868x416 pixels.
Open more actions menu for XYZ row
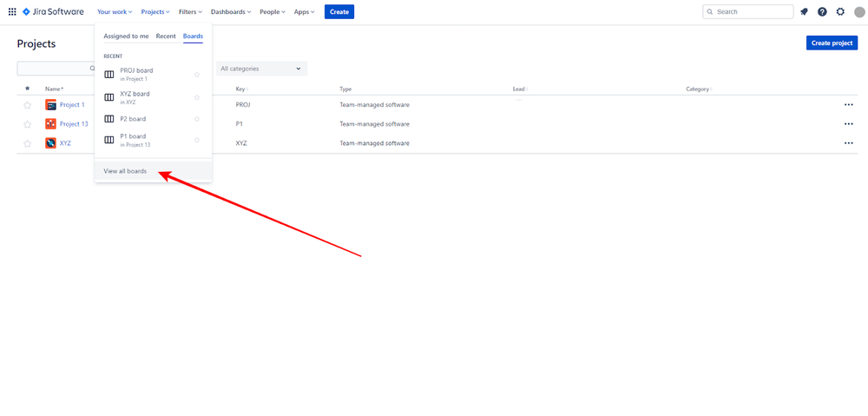[848, 143]
